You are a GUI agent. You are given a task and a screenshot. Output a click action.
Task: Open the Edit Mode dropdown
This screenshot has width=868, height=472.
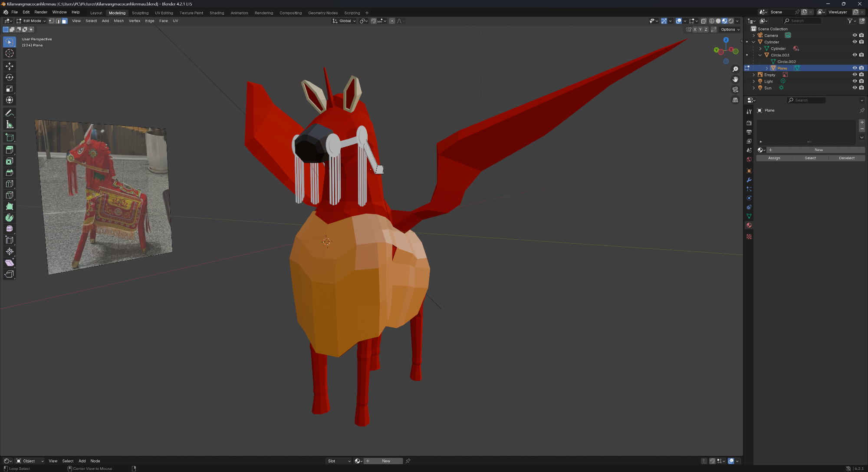click(31, 21)
